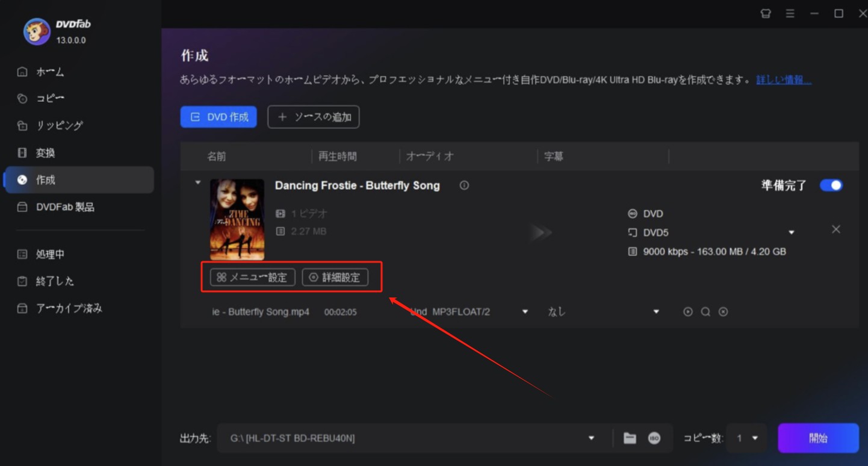Viewport: 868px width, 466px height.
Task: Open the skin/theme icon in title bar
Action: (x=766, y=14)
